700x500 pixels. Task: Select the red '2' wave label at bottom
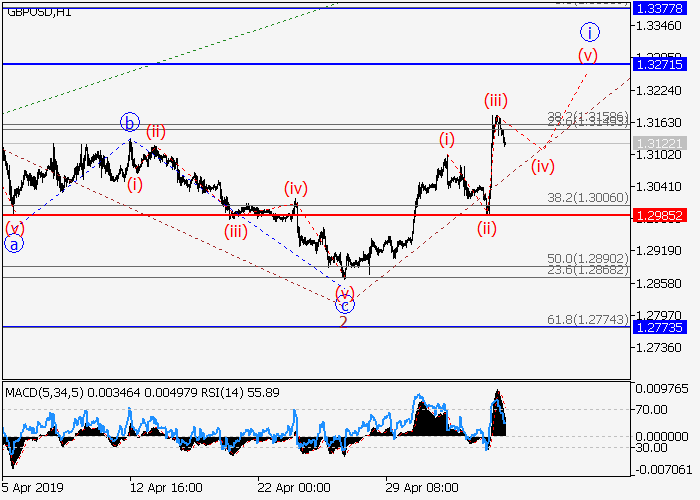[343, 321]
